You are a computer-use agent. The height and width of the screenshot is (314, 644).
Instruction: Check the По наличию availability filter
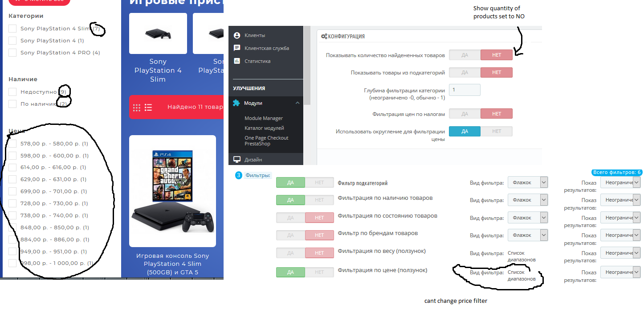12,104
